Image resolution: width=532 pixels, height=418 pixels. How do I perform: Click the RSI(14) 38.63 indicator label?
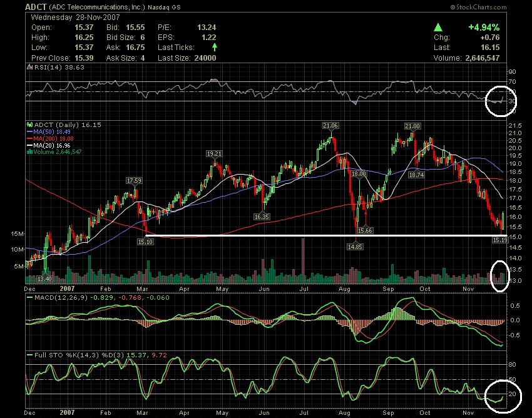click(x=59, y=67)
